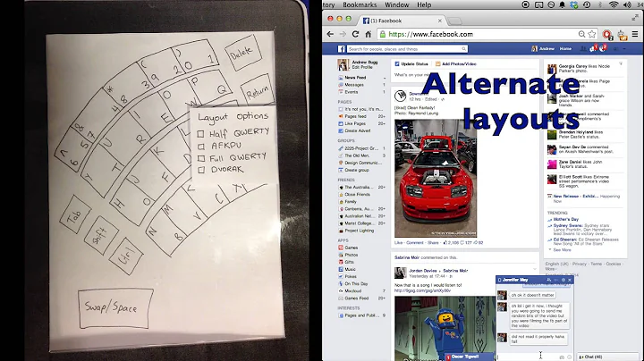Open post options chevron on Sabrina Moir story
This screenshot has width=644, height=361.
(534, 269)
